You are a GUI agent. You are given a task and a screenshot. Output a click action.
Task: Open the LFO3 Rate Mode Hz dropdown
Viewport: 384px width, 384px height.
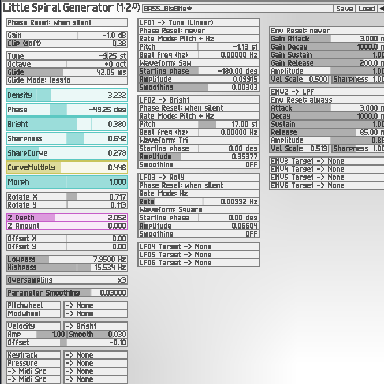pyautogui.click(x=199, y=193)
